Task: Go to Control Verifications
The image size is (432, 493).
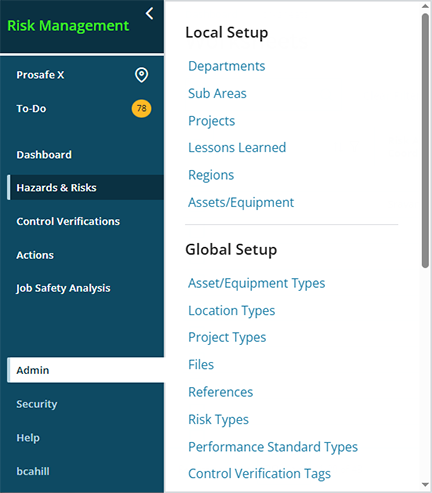Action: click(x=68, y=221)
